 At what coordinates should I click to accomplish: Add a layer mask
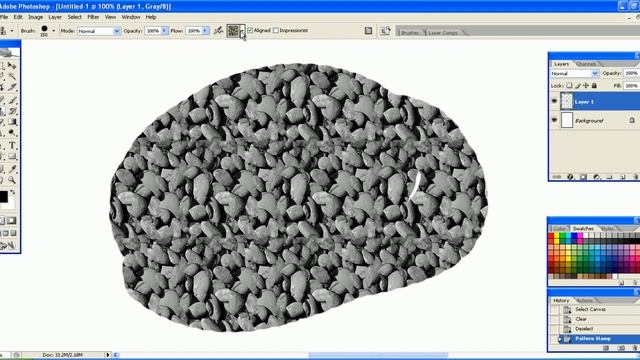pos(583,177)
